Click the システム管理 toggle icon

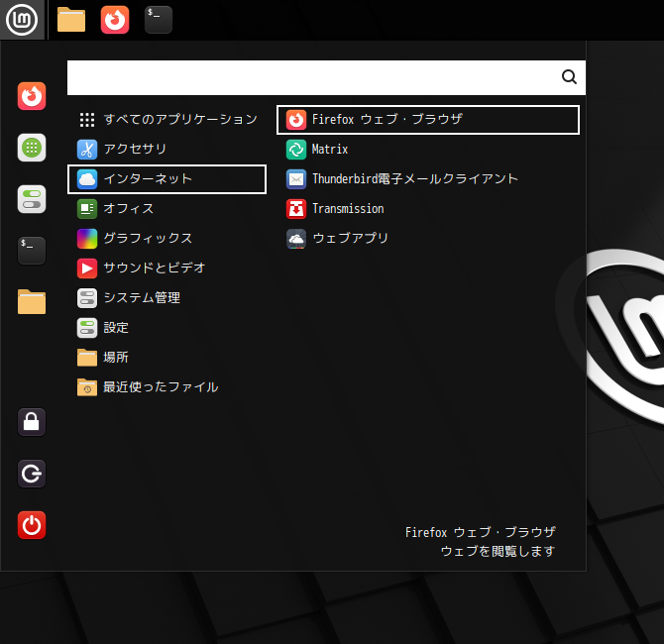click(x=87, y=298)
